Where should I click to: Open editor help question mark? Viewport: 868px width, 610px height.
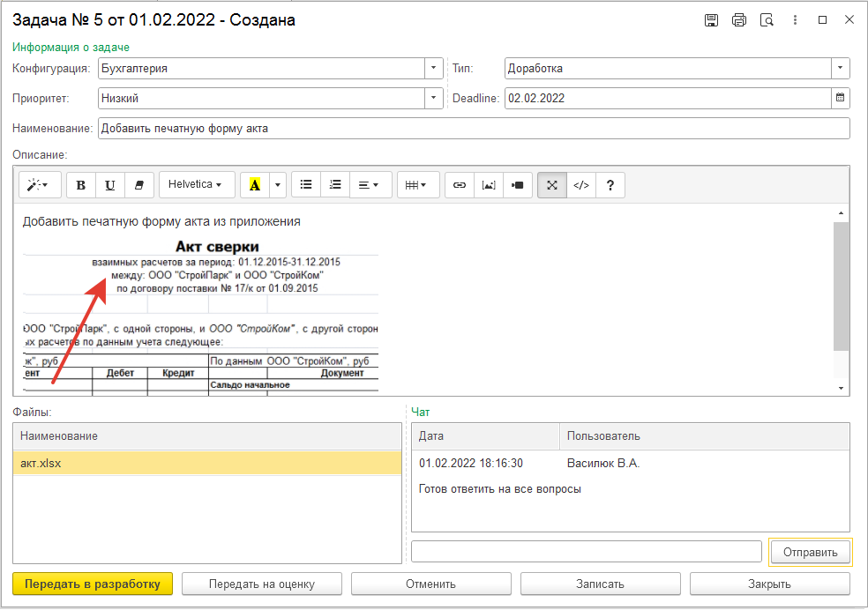[610, 185]
